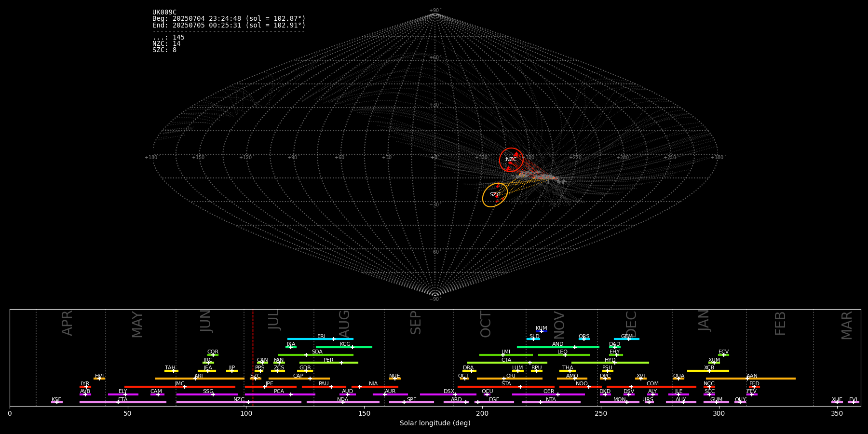Click the STA red shower bar

(506, 387)
